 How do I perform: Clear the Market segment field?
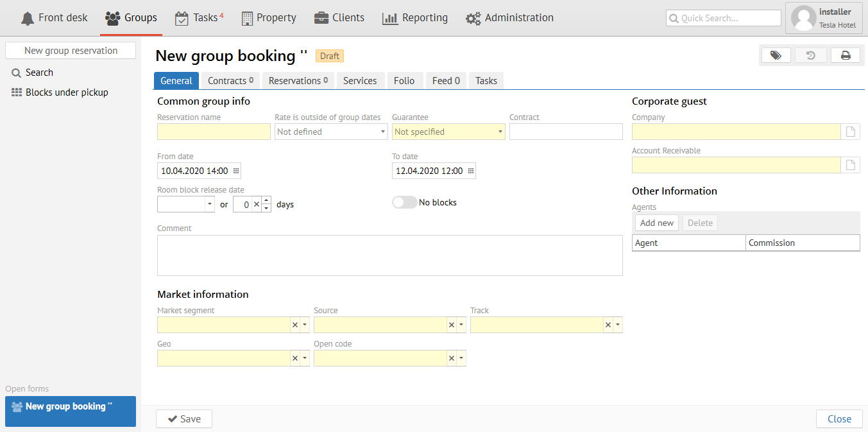tap(295, 325)
